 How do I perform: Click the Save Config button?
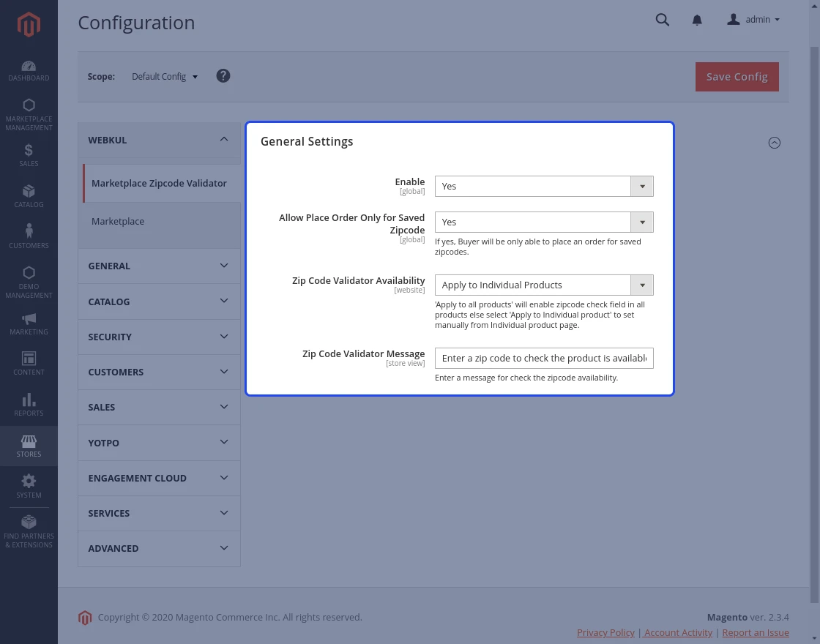pos(737,77)
